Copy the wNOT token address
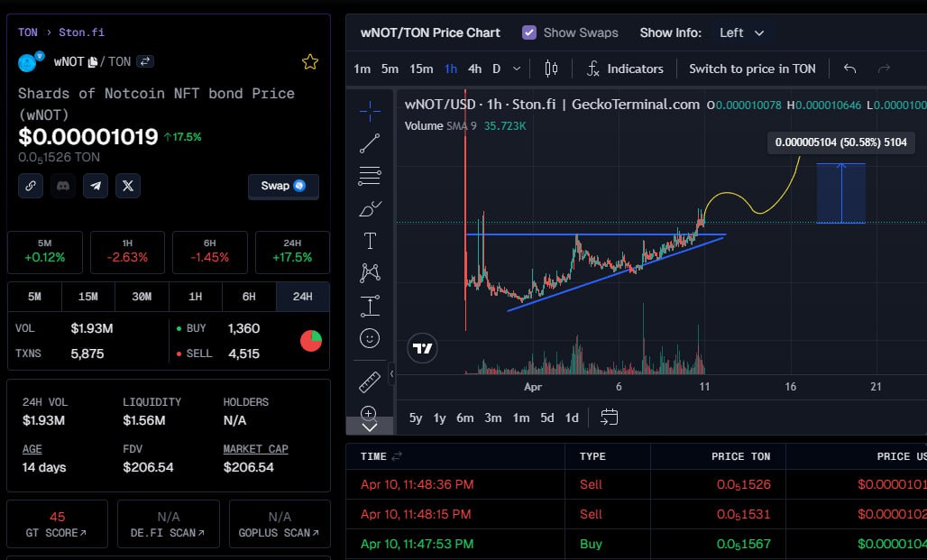This screenshot has height=560, width=927. 93,62
